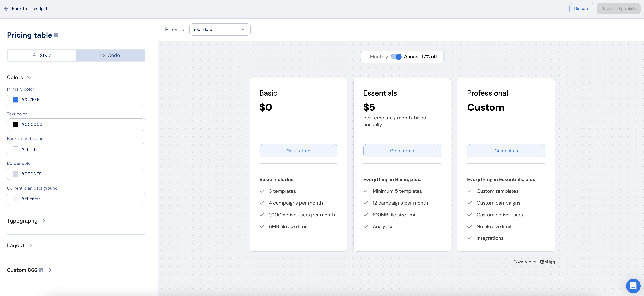Click checkmark beside Minimum 5 templates
644x296 pixels.
[366, 191]
